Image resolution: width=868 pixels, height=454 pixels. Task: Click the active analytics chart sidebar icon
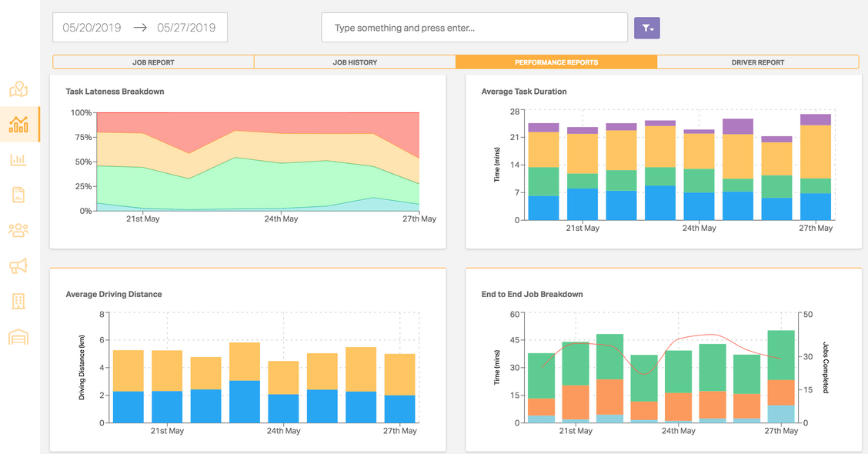pos(18,125)
